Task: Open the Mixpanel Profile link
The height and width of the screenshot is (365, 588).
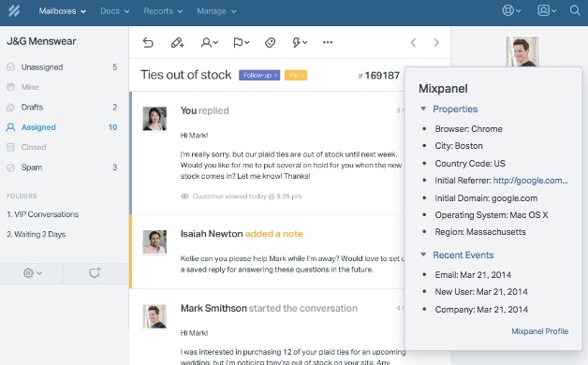Action: 539,331
